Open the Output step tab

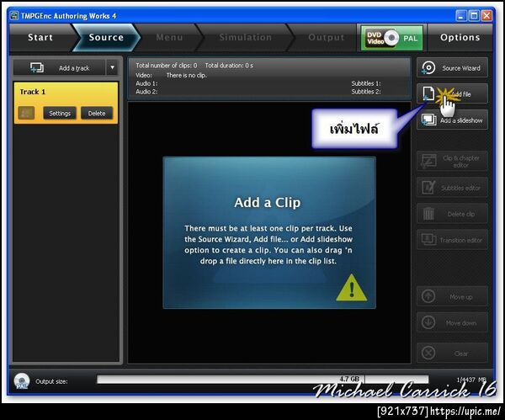point(326,37)
